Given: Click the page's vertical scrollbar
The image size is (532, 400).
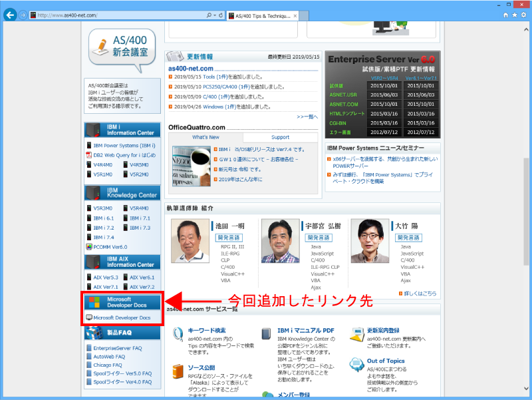Looking at the screenshot, I should click(x=527, y=200).
